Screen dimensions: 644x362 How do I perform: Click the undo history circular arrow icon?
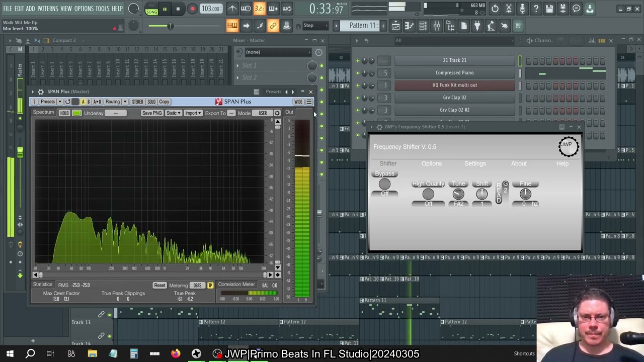point(495,9)
